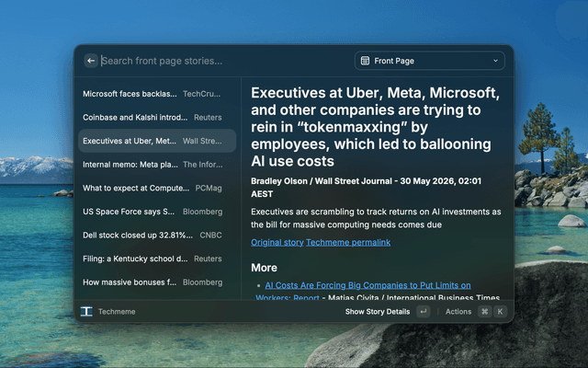
Task: Open the Front Page dropdown
Action: [x=429, y=61]
